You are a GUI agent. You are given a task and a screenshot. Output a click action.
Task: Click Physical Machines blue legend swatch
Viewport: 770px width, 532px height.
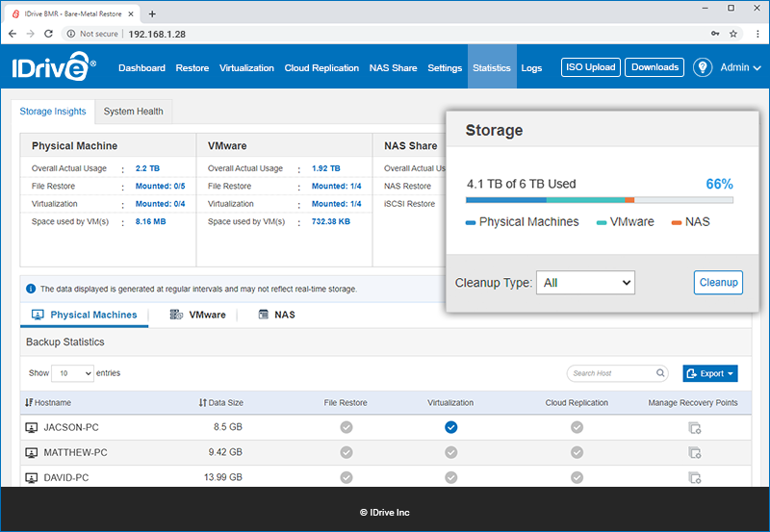point(471,223)
